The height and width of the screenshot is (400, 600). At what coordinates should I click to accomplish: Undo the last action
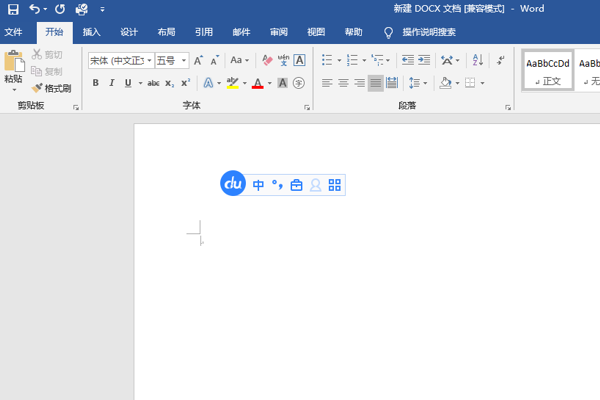click(34, 9)
